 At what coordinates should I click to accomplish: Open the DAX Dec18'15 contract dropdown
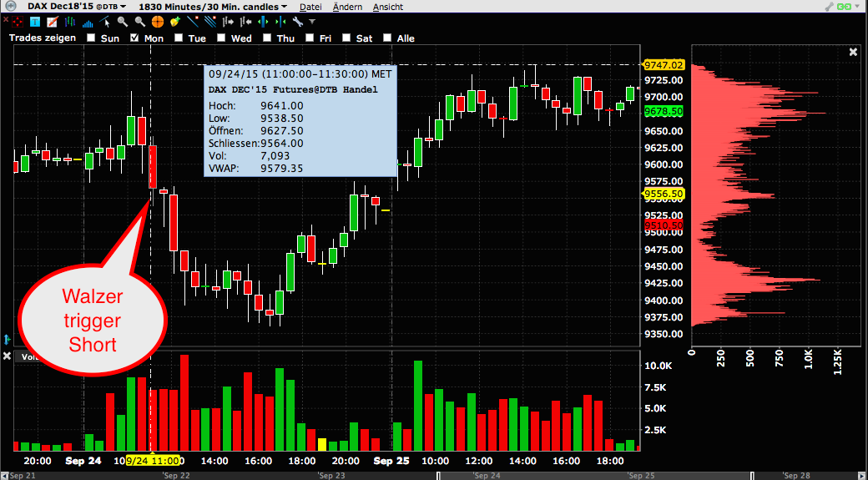click(x=77, y=7)
